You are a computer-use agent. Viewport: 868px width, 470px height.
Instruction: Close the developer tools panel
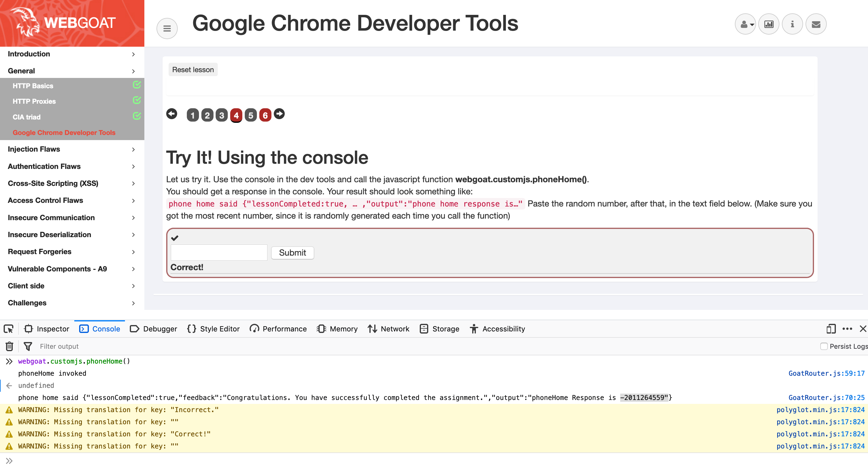click(863, 329)
